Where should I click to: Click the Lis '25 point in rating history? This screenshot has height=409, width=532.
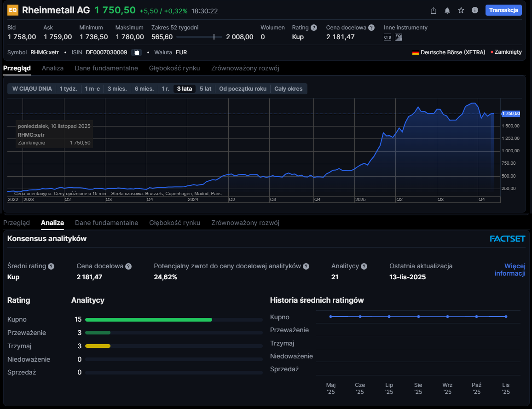(x=506, y=317)
